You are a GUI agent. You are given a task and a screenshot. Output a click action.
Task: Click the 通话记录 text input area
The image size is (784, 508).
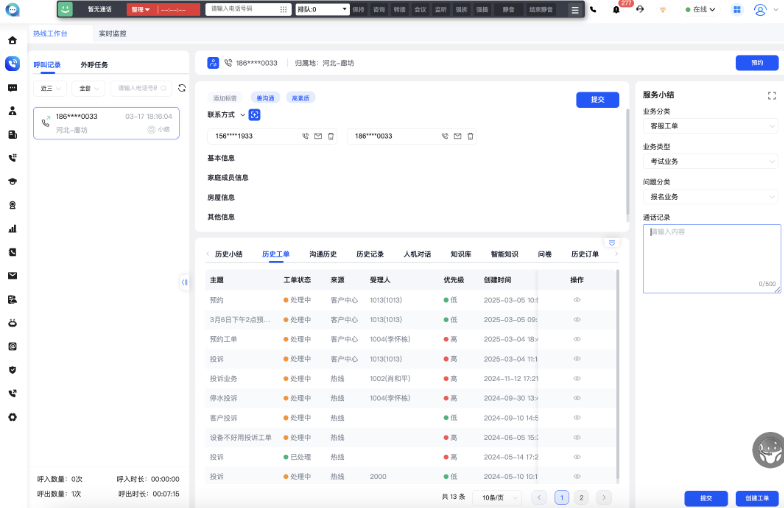click(x=711, y=256)
